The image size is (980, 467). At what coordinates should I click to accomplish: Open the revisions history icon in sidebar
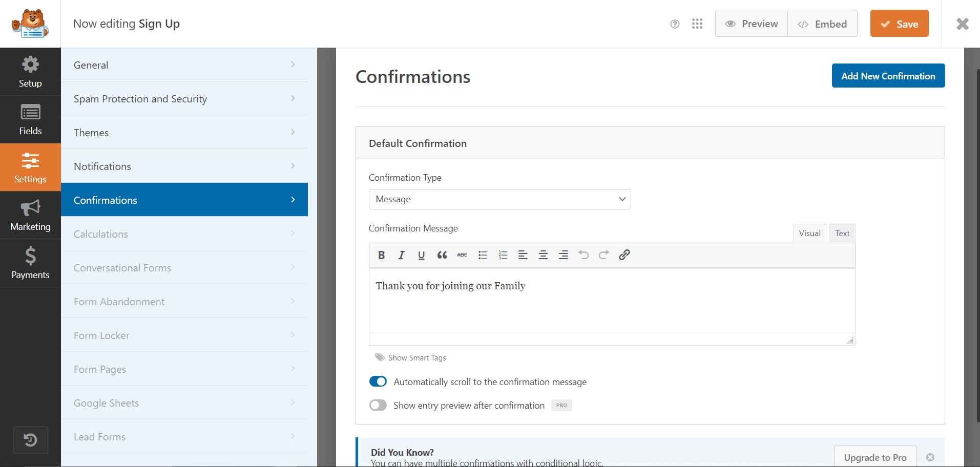coord(30,440)
